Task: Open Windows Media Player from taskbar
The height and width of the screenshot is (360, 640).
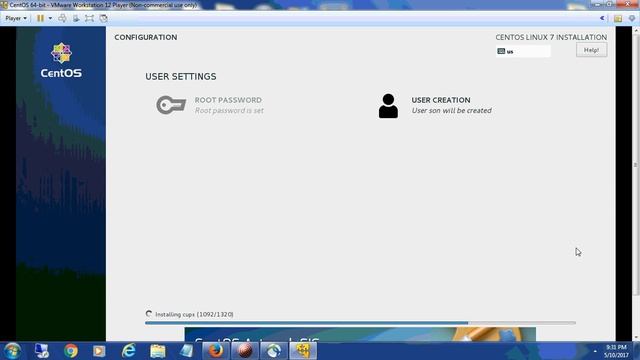Action: (99, 351)
